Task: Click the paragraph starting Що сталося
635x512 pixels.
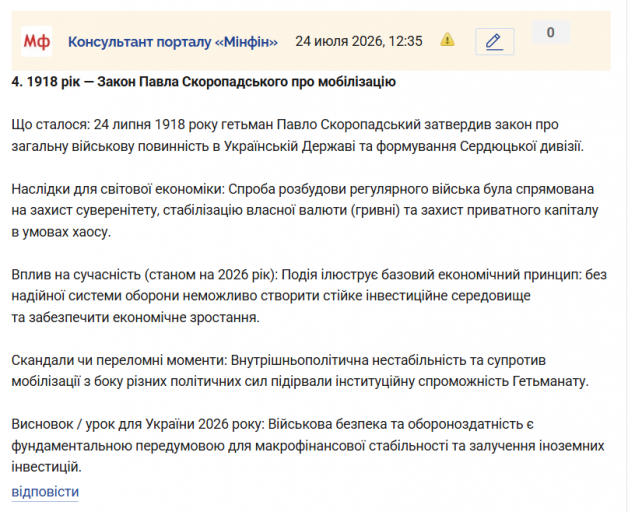Action: click(x=298, y=135)
